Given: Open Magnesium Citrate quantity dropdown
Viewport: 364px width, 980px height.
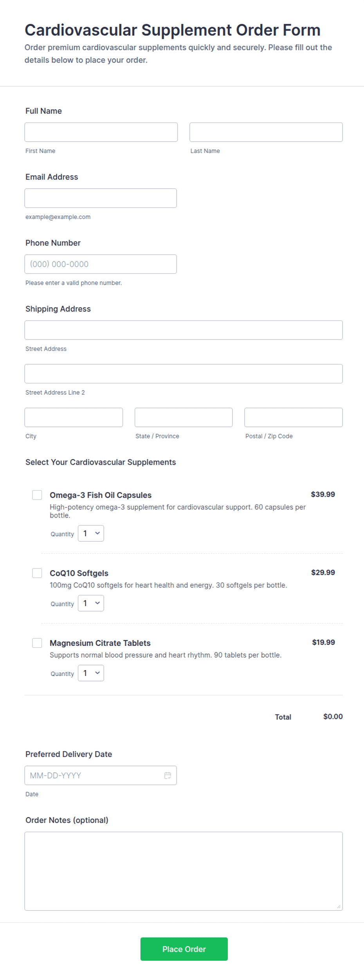Looking at the screenshot, I should click(91, 673).
